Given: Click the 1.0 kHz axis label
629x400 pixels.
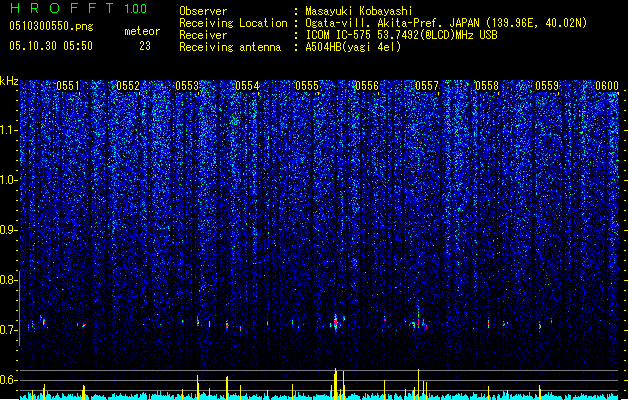Looking at the screenshot, I should pos(9,180).
